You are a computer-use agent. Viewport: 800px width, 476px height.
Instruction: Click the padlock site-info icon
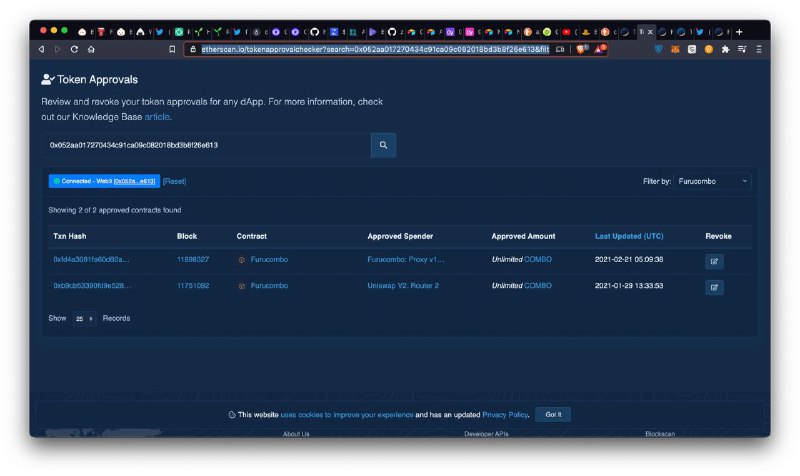coord(193,49)
